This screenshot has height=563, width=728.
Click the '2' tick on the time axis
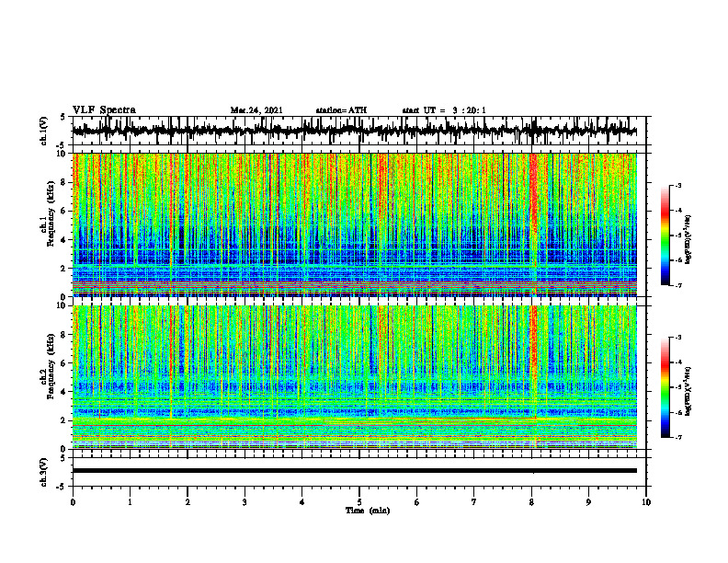[x=188, y=502]
